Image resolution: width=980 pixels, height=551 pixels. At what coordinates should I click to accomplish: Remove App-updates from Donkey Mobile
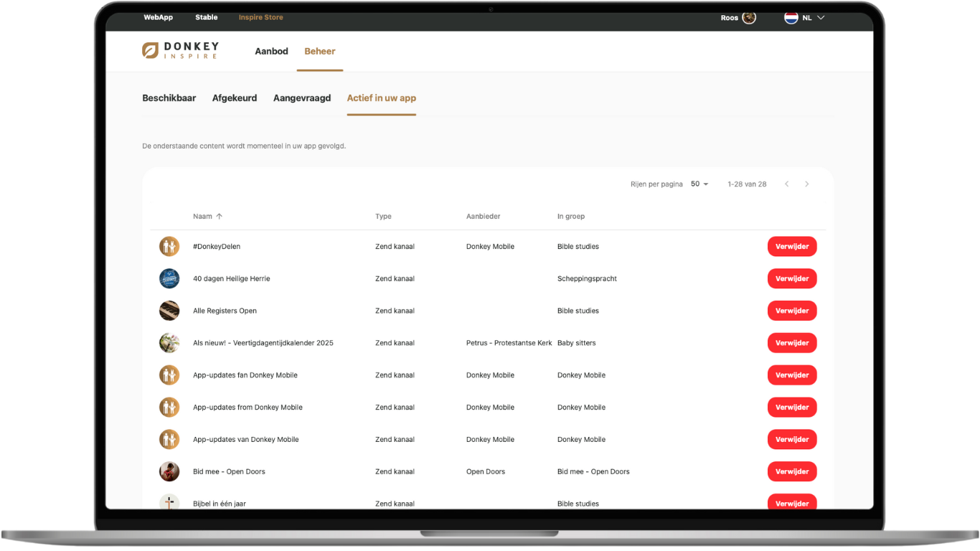[x=792, y=408]
